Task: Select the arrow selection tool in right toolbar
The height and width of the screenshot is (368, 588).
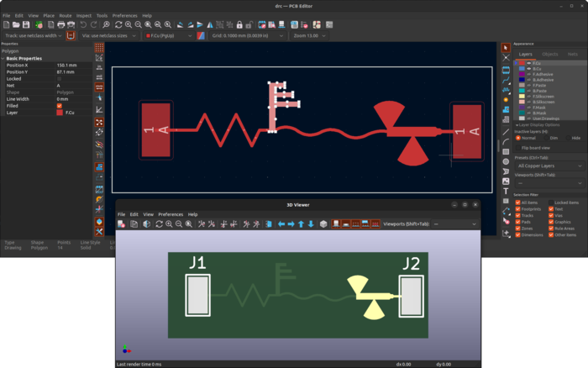Action: 506,48
